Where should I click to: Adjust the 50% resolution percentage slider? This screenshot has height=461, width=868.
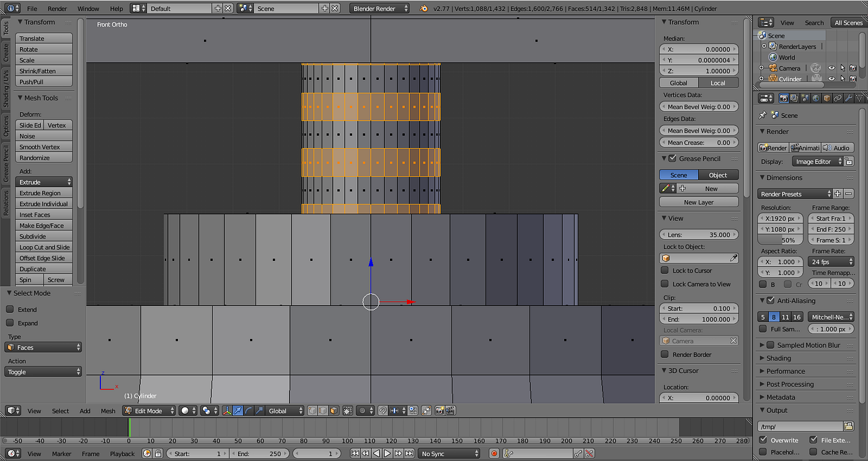pos(781,240)
